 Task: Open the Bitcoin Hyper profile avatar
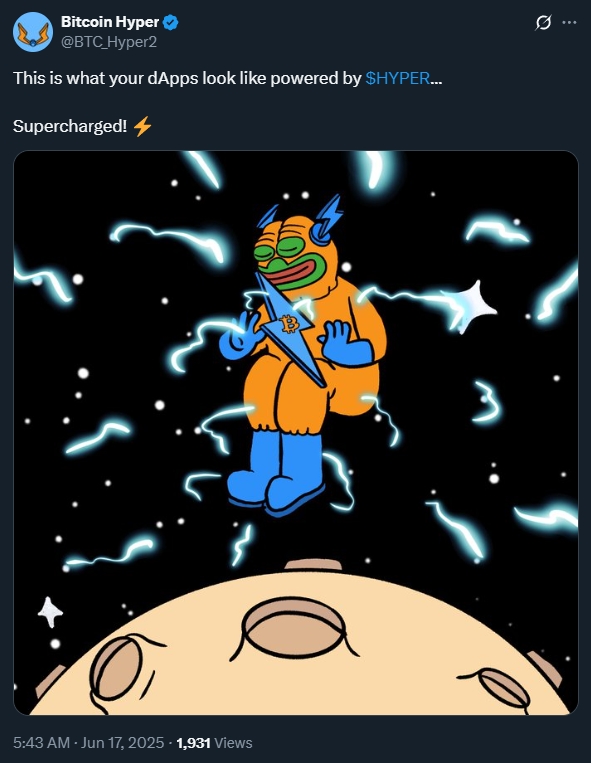33,32
